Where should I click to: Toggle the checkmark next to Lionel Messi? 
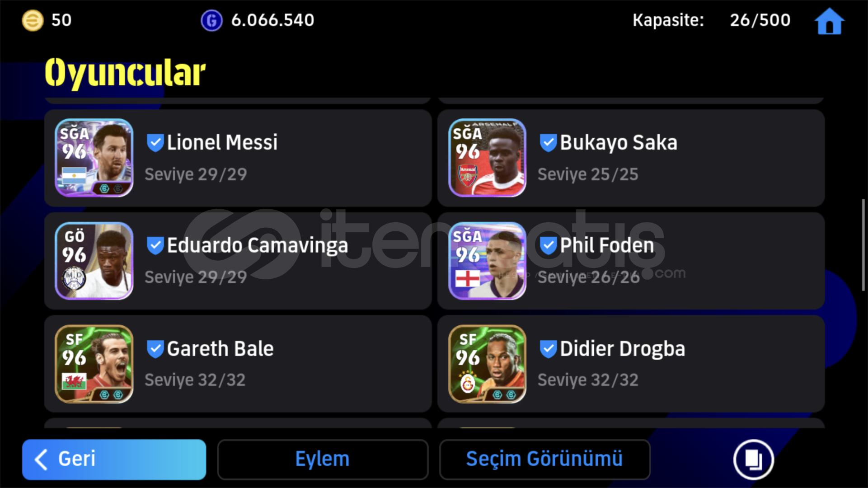click(x=155, y=143)
